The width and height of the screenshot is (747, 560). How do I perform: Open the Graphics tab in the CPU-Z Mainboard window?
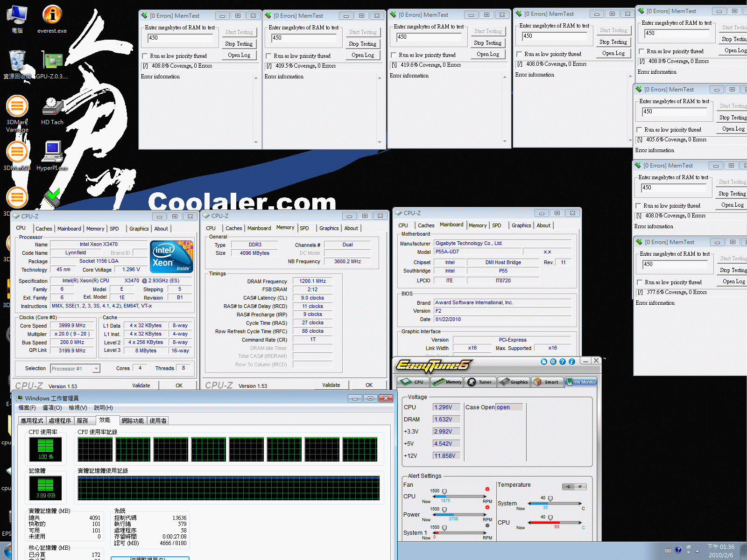pos(521,225)
